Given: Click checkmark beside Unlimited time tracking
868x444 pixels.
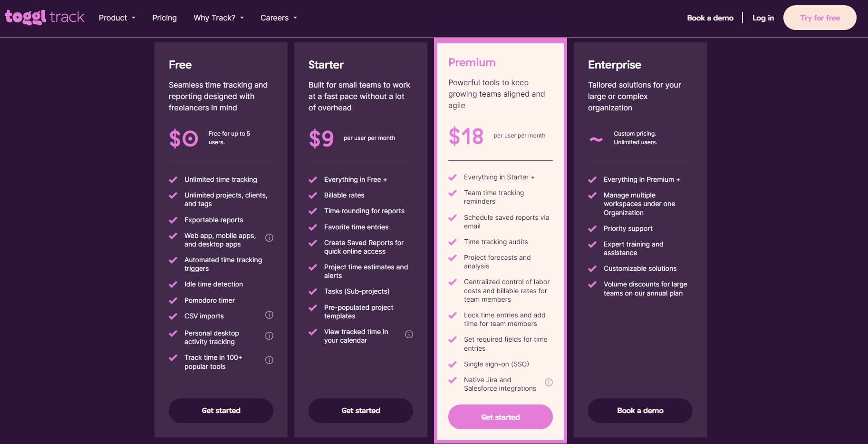Looking at the screenshot, I should (173, 180).
